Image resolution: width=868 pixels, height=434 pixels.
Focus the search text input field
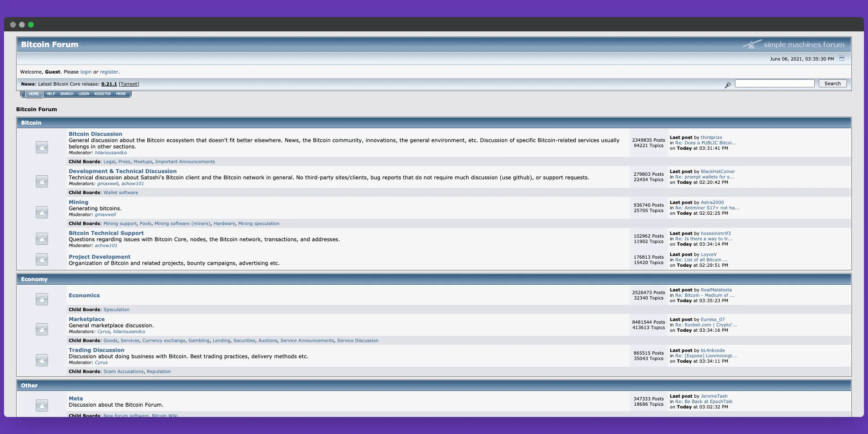774,83
